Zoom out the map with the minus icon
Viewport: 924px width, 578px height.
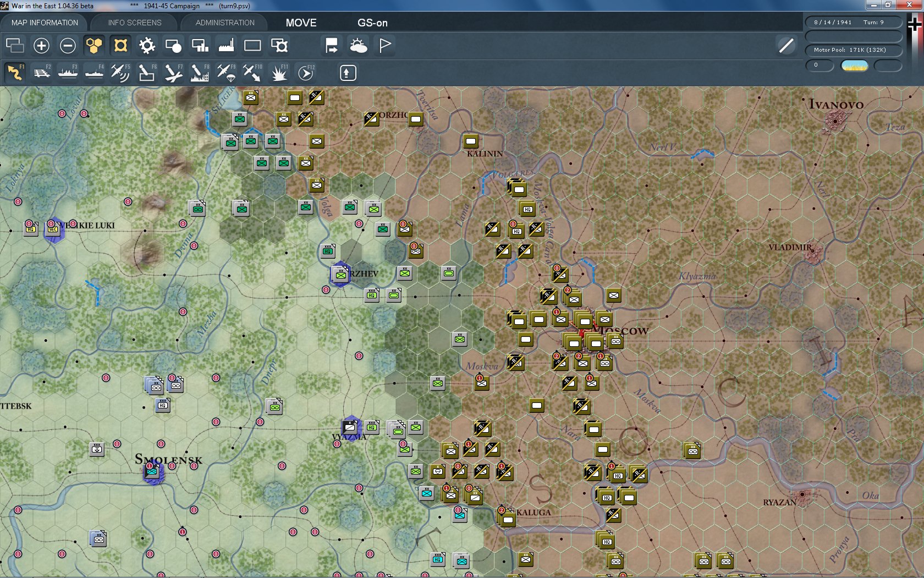(x=68, y=45)
